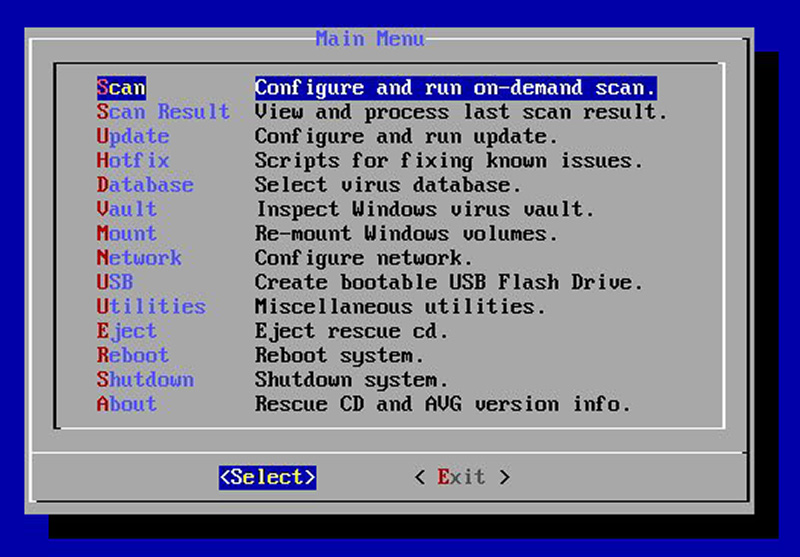
Task: Select the Scan menu entry
Action: (121, 87)
